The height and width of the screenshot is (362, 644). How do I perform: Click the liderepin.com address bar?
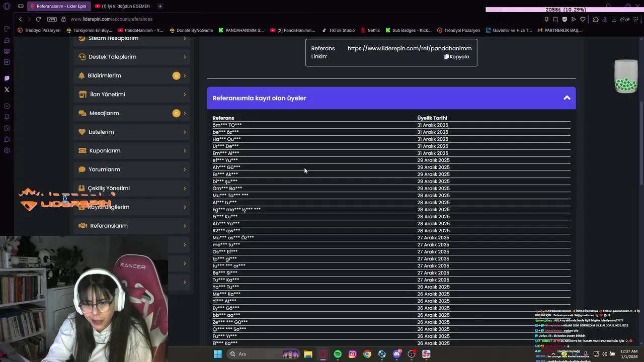point(302,19)
